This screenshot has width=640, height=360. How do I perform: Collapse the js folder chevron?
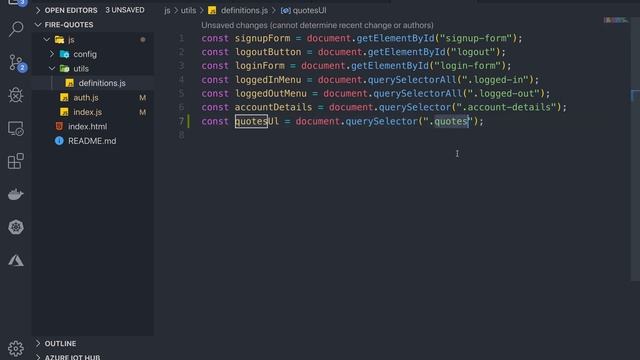point(47,40)
